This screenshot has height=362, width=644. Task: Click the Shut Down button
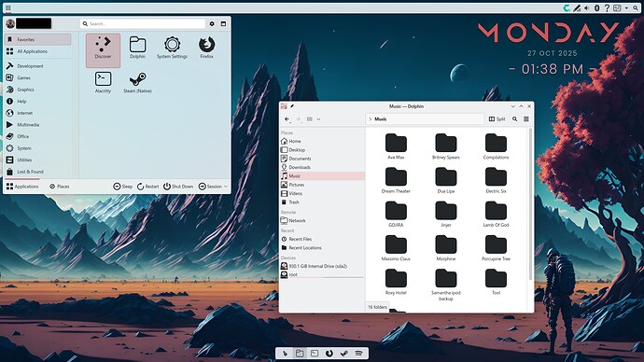click(x=178, y=187)
